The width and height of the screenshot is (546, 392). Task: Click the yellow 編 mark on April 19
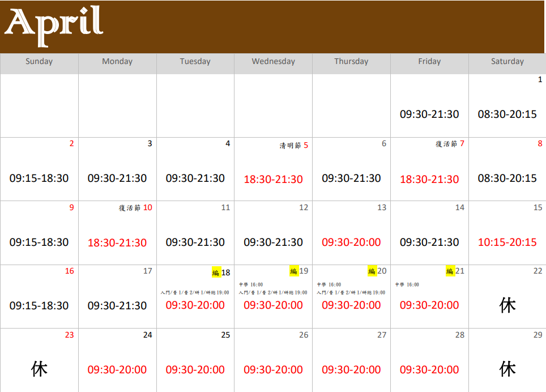coord(295,271)
